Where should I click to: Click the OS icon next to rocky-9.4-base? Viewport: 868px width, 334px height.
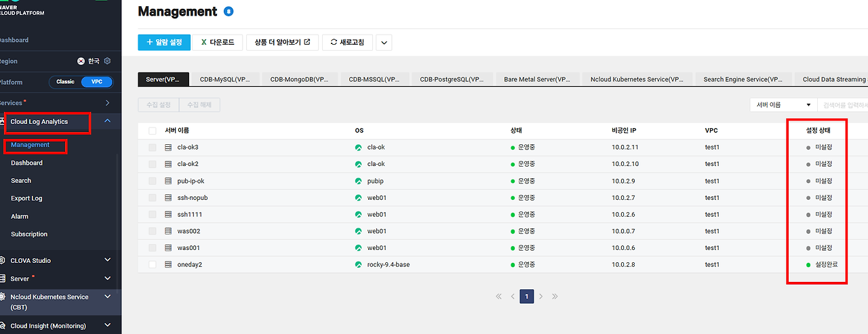[x=359, y=264]
